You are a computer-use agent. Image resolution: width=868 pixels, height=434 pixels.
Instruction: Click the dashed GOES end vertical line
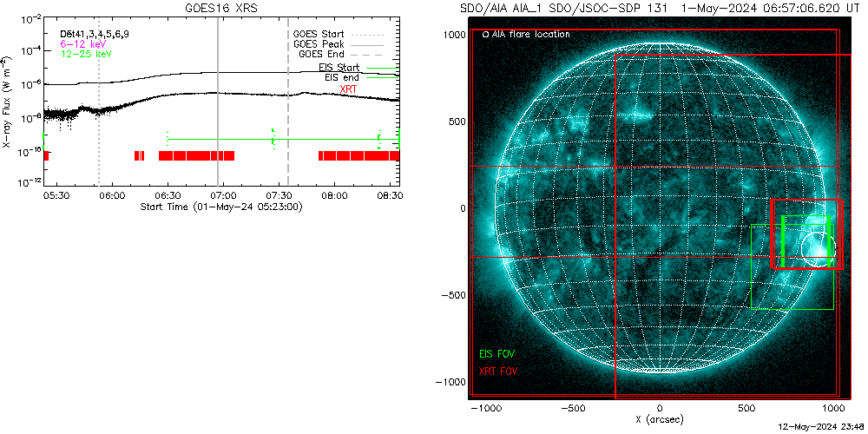click(288, 102)
